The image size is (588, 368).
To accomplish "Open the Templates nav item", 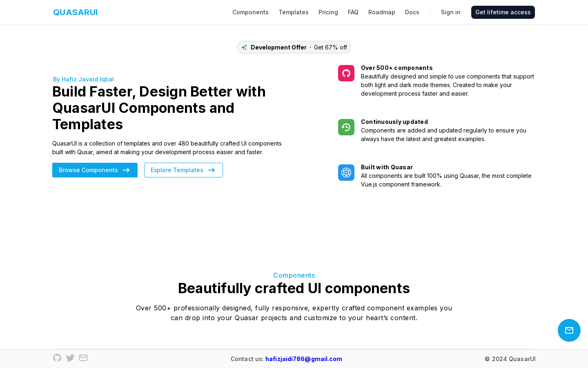I will 294,12.
